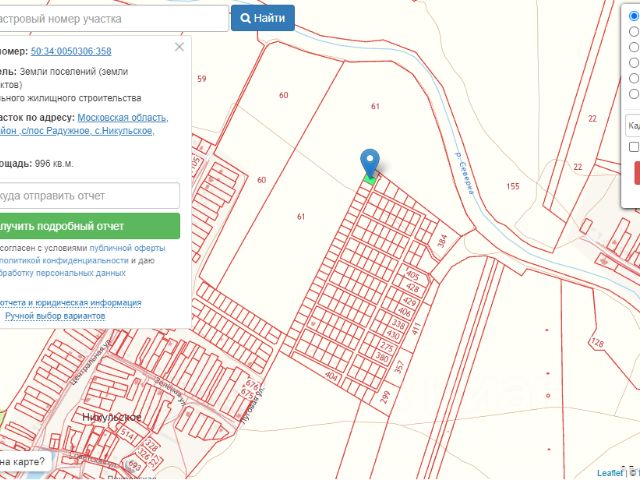640x480 pixels.
Task: Click the magnifier icon in Найти button
Action: (x=245, y=18)
